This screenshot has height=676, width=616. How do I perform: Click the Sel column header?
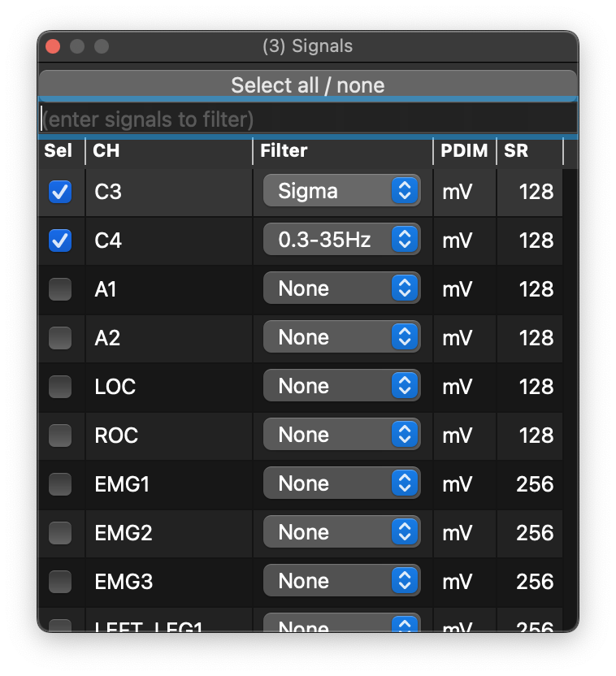[x=60, y=151]
